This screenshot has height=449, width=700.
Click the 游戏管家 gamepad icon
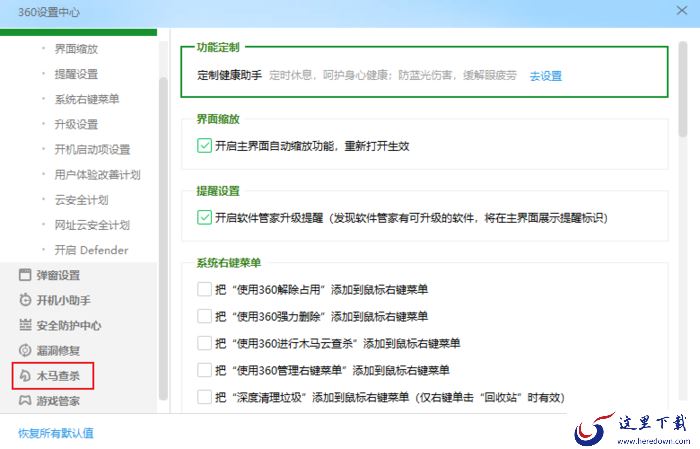(25, 400)
